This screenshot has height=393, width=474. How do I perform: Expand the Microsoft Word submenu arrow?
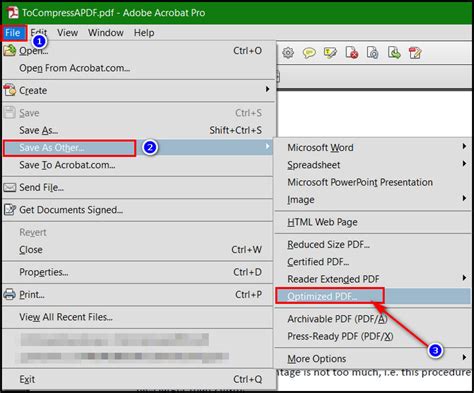464,146
